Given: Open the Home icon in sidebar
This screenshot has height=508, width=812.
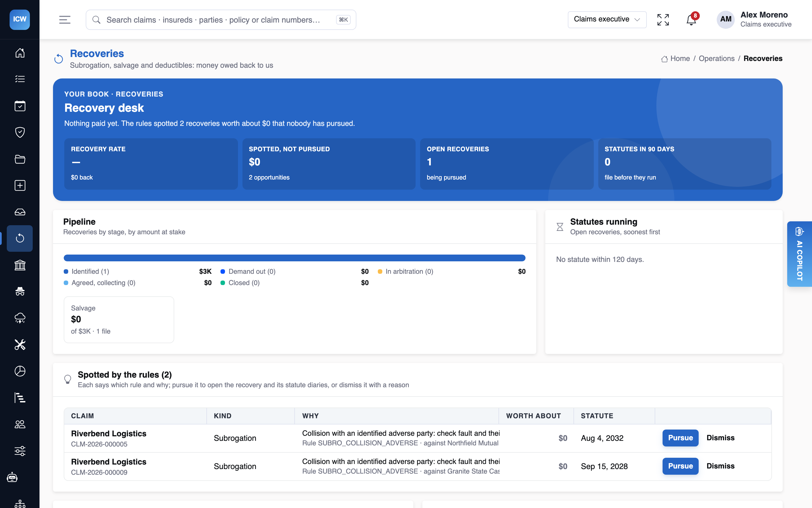Looking at the screenshot, I should tap(20, 53).
